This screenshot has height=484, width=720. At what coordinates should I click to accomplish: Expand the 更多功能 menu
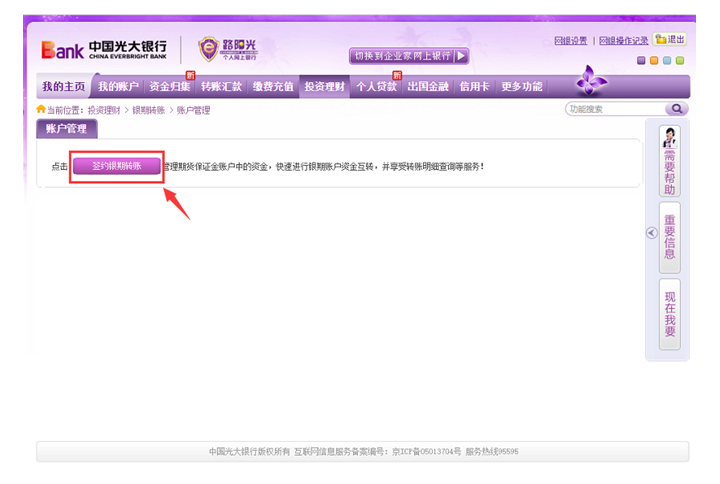(x=521, y=87)
